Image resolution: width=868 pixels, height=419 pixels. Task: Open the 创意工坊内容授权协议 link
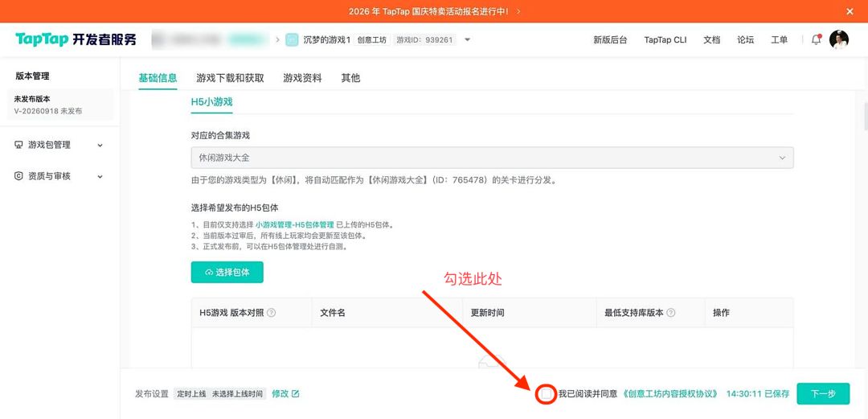point(670,394)
